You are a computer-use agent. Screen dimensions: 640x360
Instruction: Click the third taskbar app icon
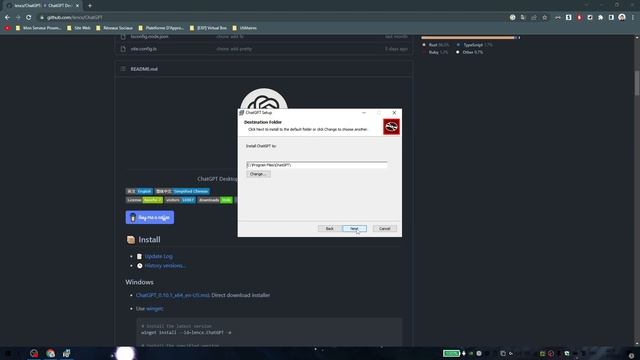pyautogui.click(x=67, y=353)
